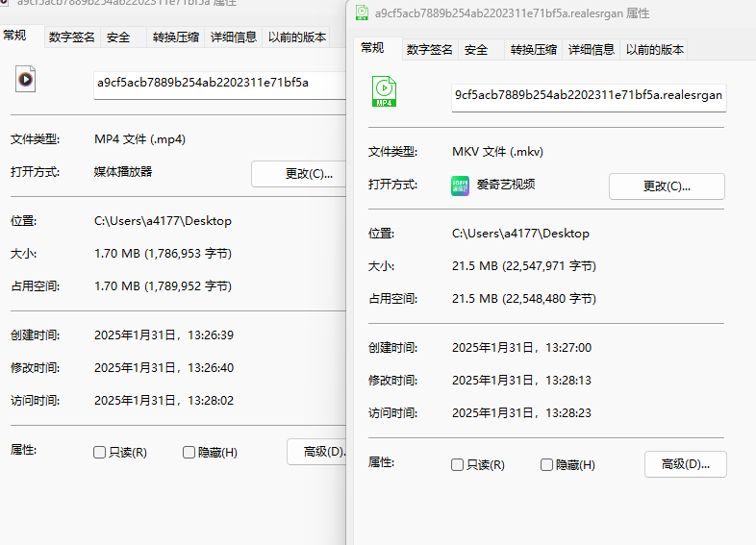
Task: Click access time ending 13:28:02
Action: click(x=164, y=401)
